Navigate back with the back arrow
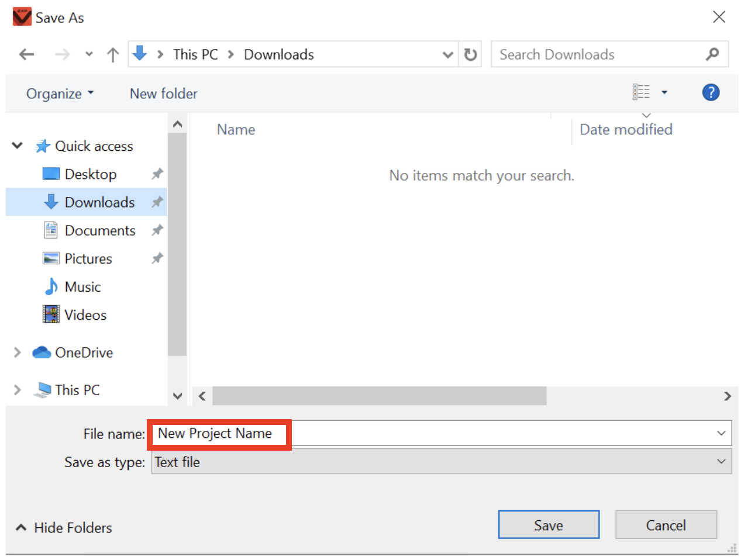 click(x=26, y=54)
